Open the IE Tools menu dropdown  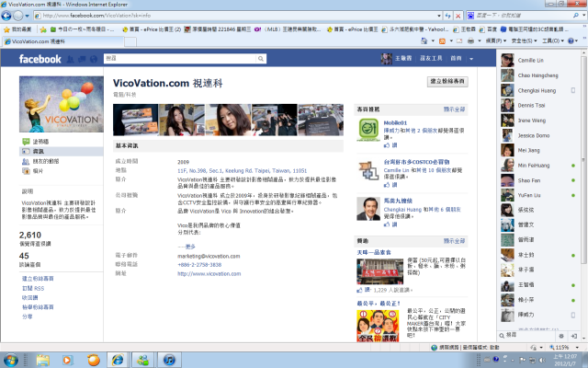[553, 40]
